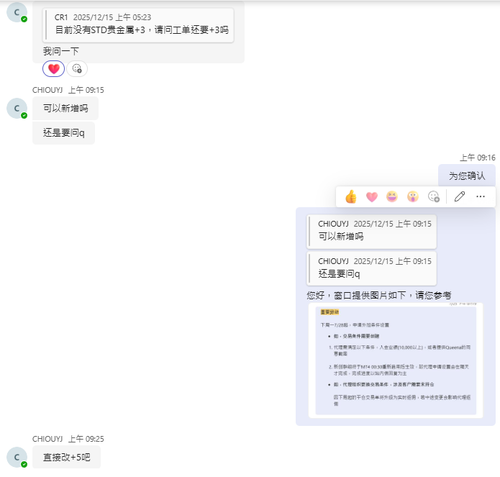Select message bubble 可以新增吗 on left
This screenshot has width=500, height=477.
coord(65,108)
